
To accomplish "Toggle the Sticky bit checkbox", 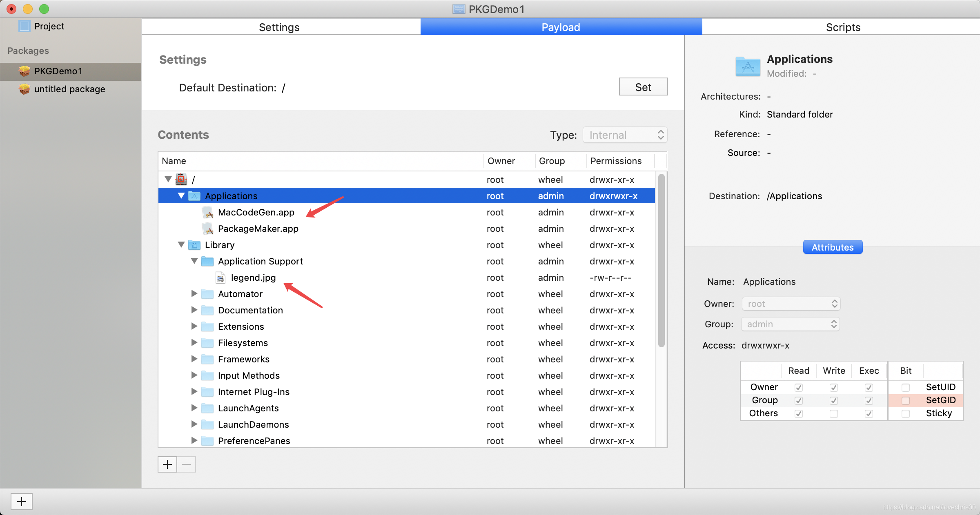I will [905, 413].
